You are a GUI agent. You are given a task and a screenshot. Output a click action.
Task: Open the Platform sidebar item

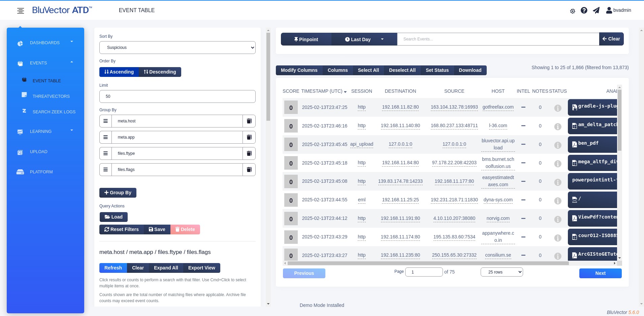41,172
